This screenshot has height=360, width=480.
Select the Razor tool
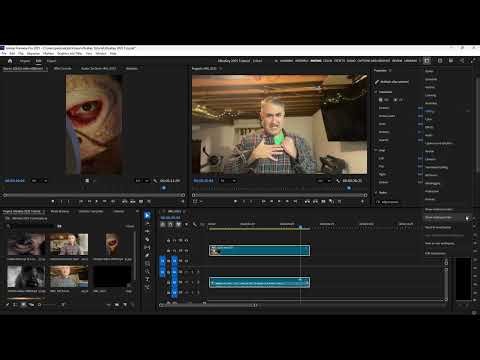(x=147, y=239)
